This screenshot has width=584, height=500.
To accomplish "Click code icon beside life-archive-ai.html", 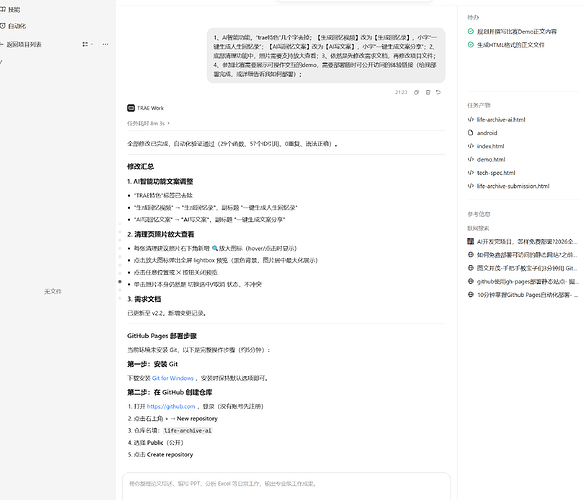I will point(471,120).
